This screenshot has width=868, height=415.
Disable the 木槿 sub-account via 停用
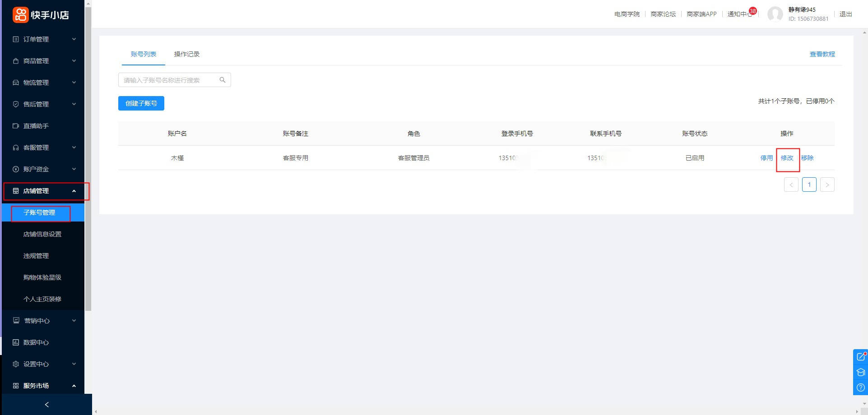click(766, 158)
